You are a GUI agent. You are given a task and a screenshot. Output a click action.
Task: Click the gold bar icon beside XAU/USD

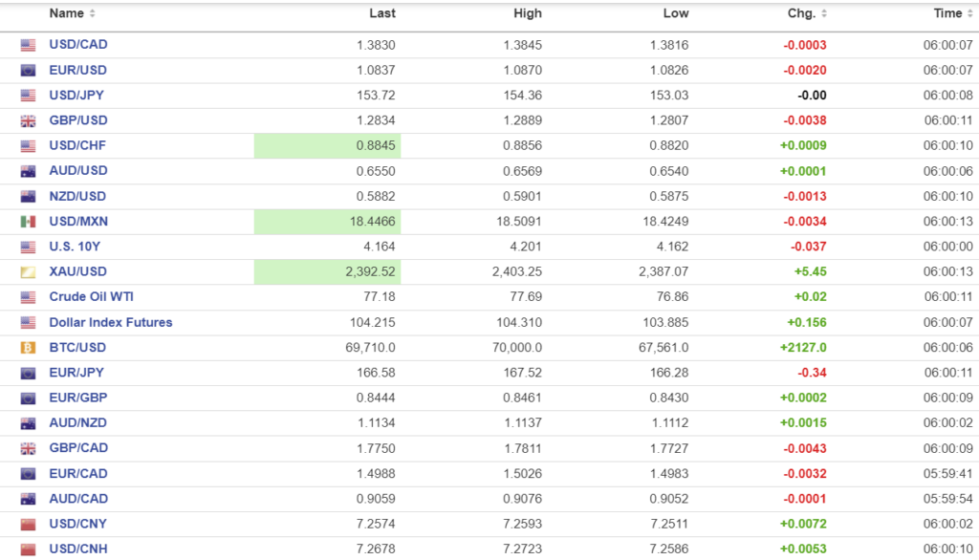28,272
